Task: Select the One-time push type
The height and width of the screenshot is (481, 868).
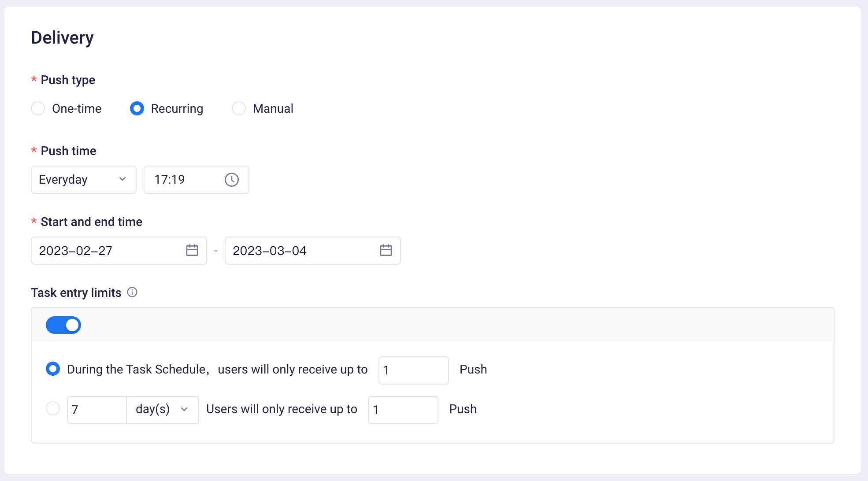Action: (x=38, y=108)
